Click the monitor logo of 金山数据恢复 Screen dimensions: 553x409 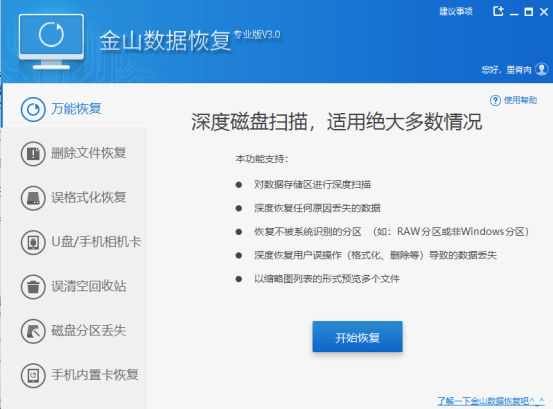(x=51, y=42)
